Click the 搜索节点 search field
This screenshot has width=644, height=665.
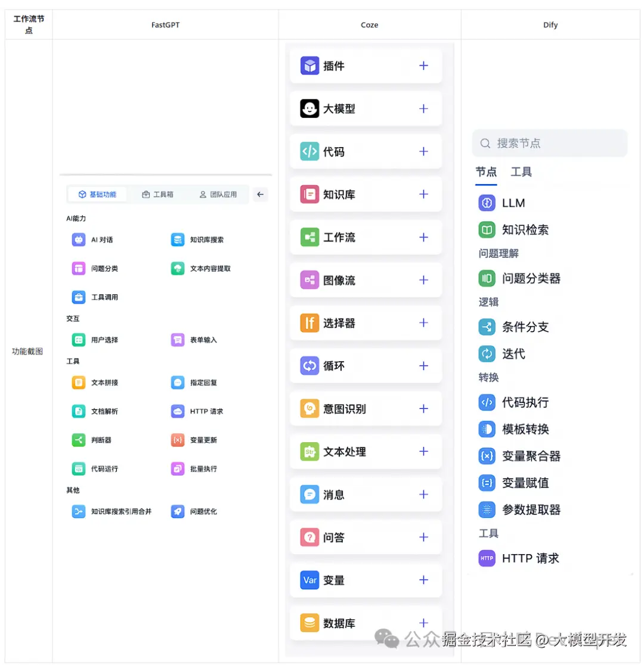tap(549, 144)
